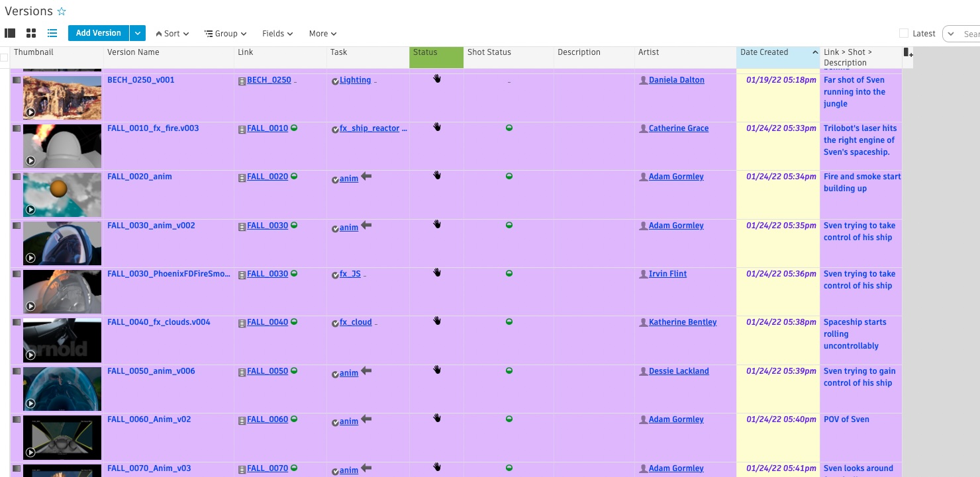Open the search options chevron dropdown

click(x=952, y=34)
